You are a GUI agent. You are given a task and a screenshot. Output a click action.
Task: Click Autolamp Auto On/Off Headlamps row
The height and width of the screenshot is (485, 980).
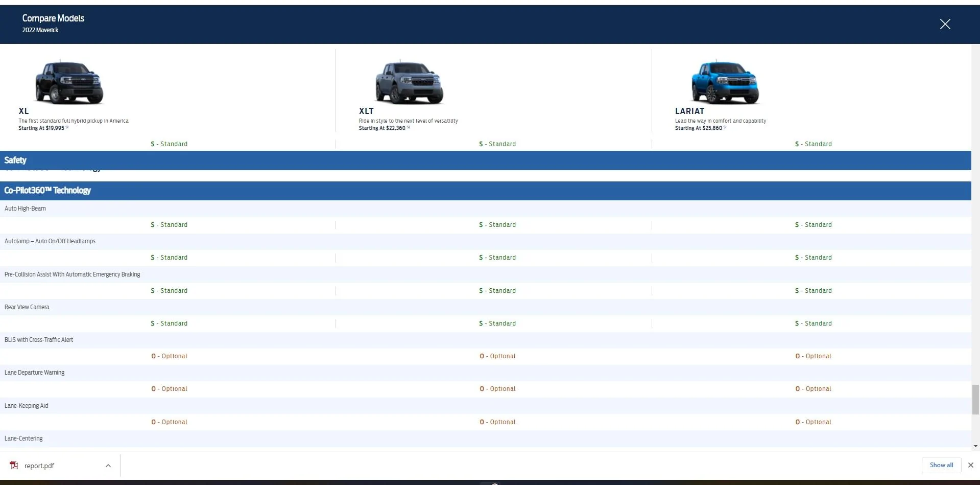click(485, 241)
